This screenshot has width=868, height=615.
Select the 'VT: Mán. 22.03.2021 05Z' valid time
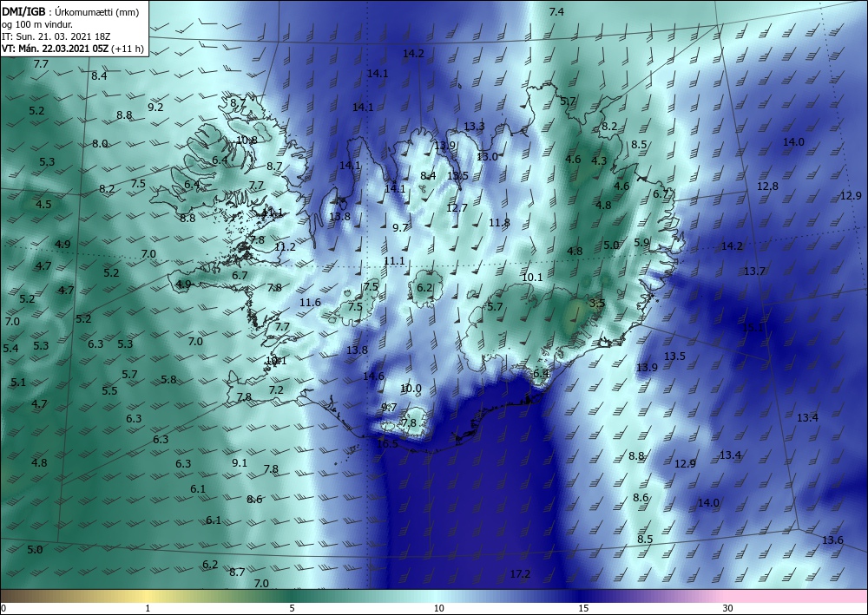pos(56,49)
